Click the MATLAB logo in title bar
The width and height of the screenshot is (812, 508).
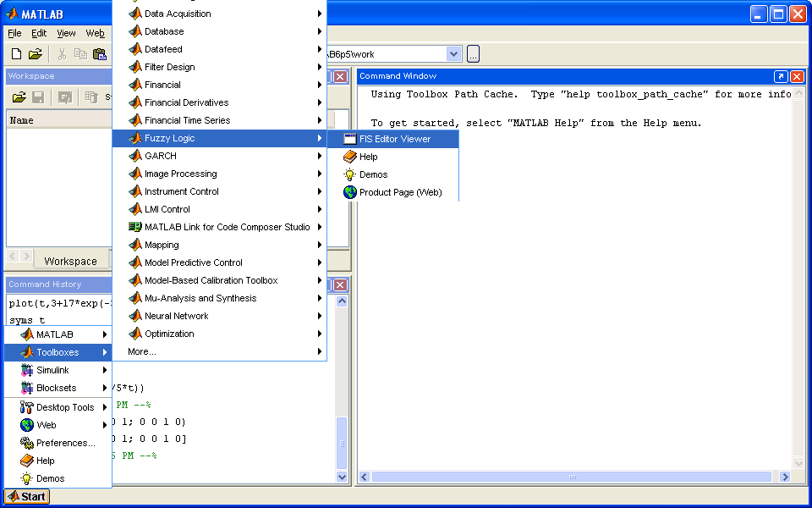pos(12,14)
